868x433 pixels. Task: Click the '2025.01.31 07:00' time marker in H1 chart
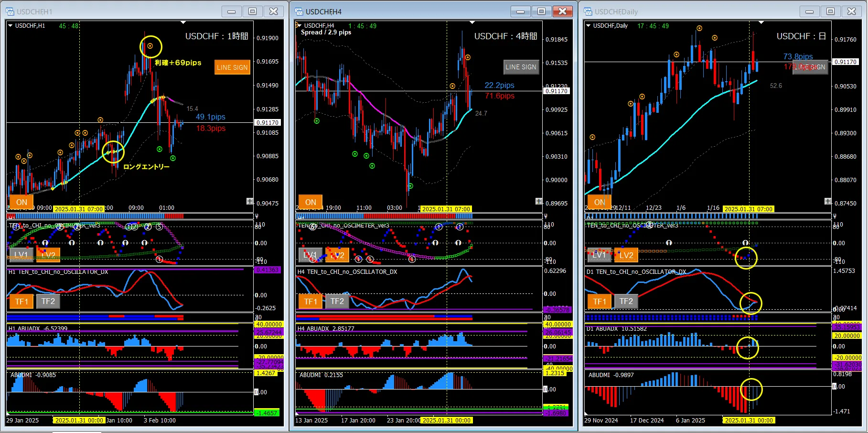tap(78, 209)
